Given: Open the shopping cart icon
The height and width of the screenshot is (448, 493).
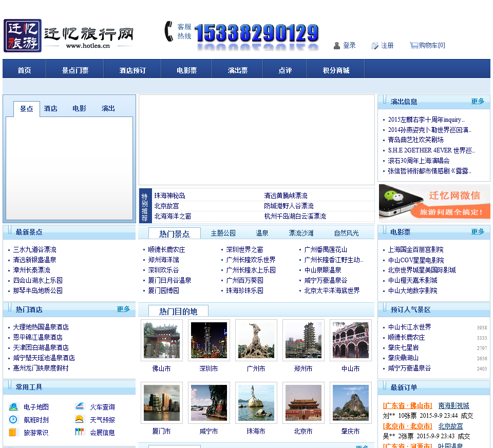Looking at the screenshot, I should [x=413, y=45].
